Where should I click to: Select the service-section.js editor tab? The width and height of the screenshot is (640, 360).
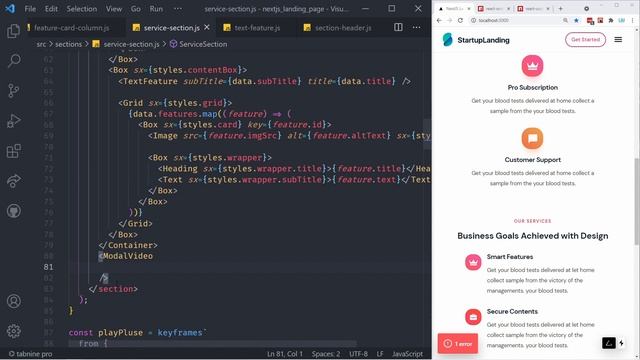(171, 28)
